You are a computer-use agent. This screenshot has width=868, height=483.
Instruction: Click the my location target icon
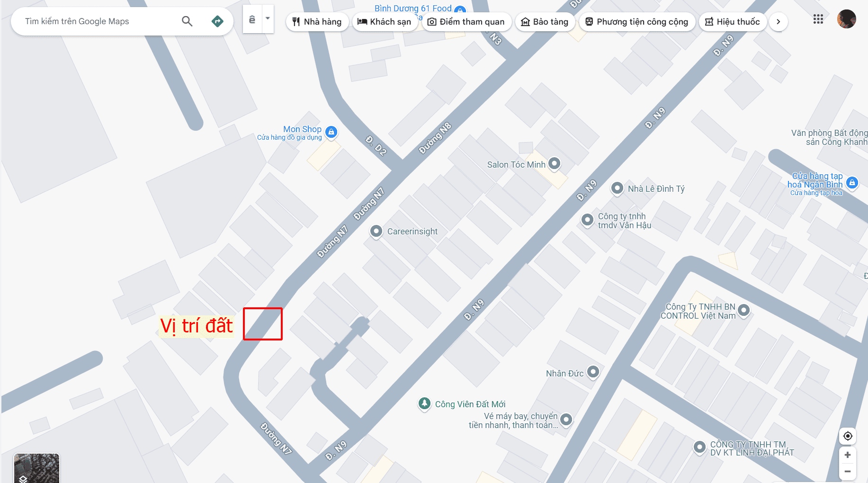[x=848, y=436]
